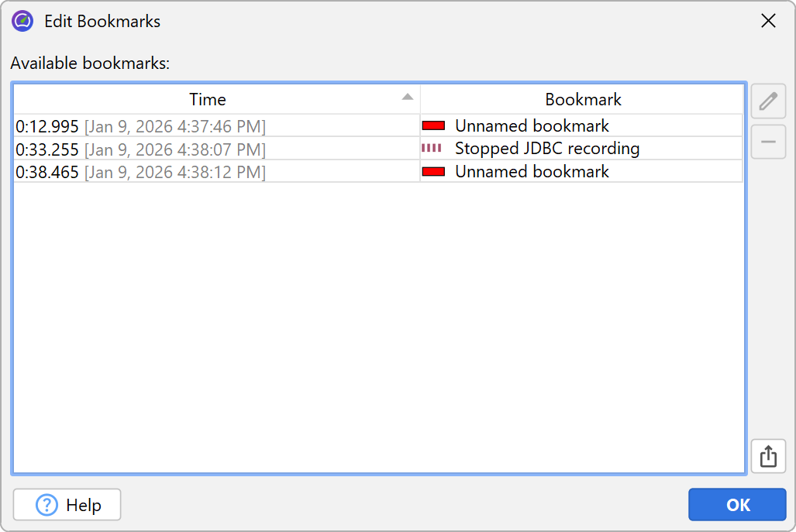Click red marker of 0:38.465 bookmark
This screenshot has height=532, width=796.
(x=433, y=171)
